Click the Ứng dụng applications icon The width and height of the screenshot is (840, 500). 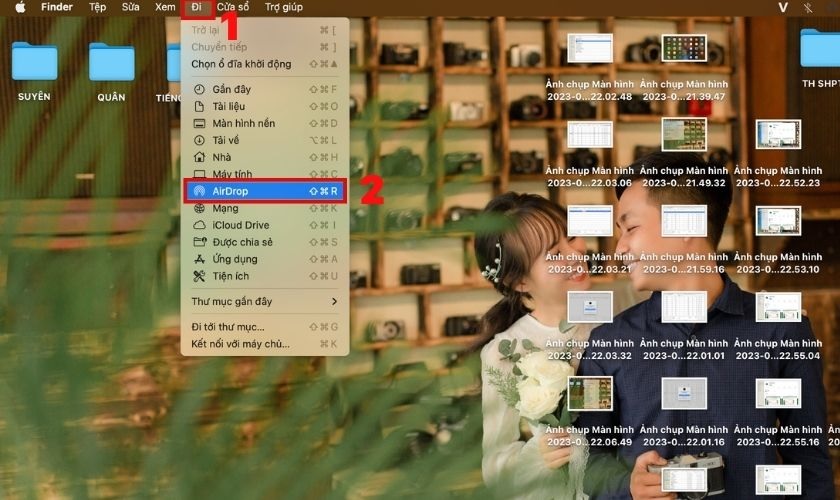click(x=199, y=259)
